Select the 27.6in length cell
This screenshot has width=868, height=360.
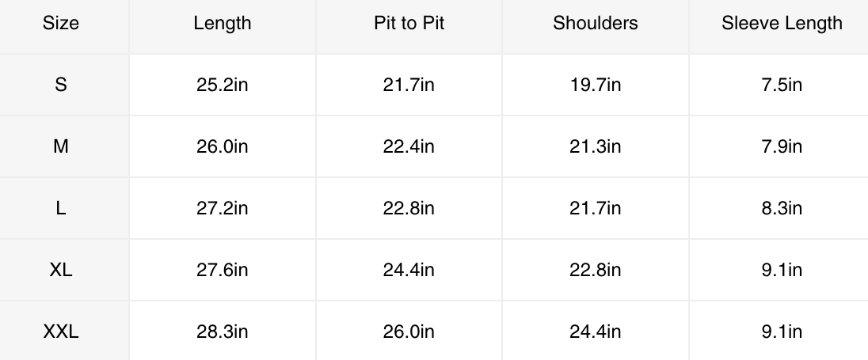coord(222,270)
